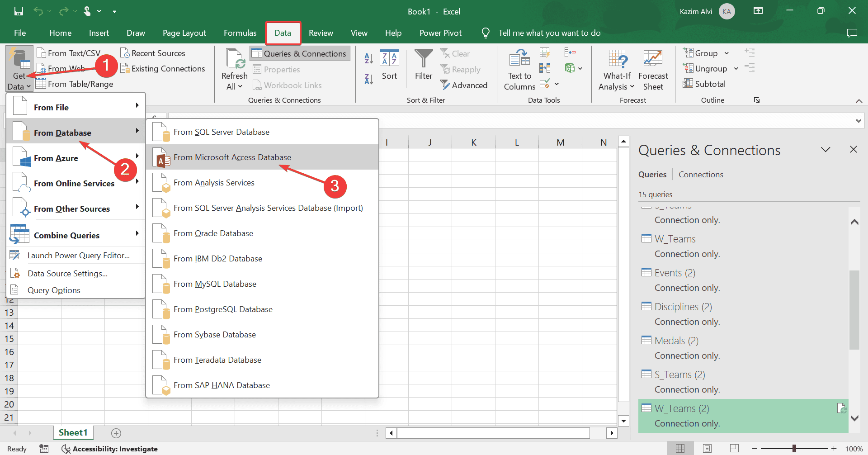Toggle the Filter funnel button

click(x=424, y=65)
